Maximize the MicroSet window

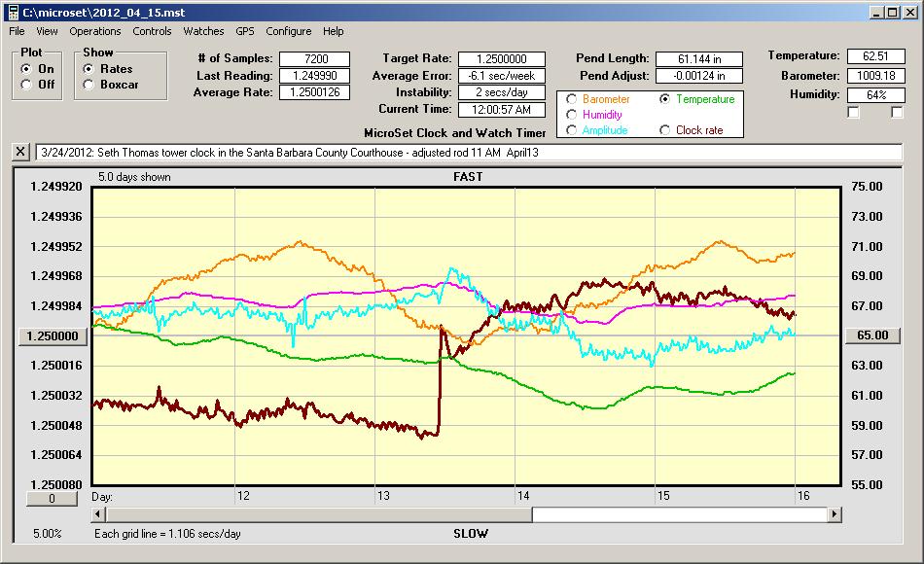click(893, 13)
